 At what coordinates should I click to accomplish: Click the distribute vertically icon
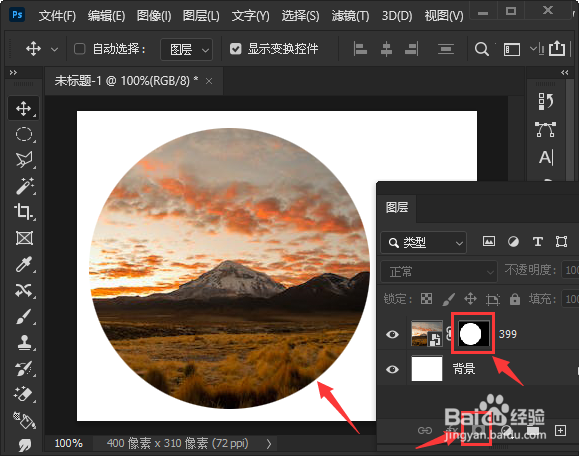446,49
